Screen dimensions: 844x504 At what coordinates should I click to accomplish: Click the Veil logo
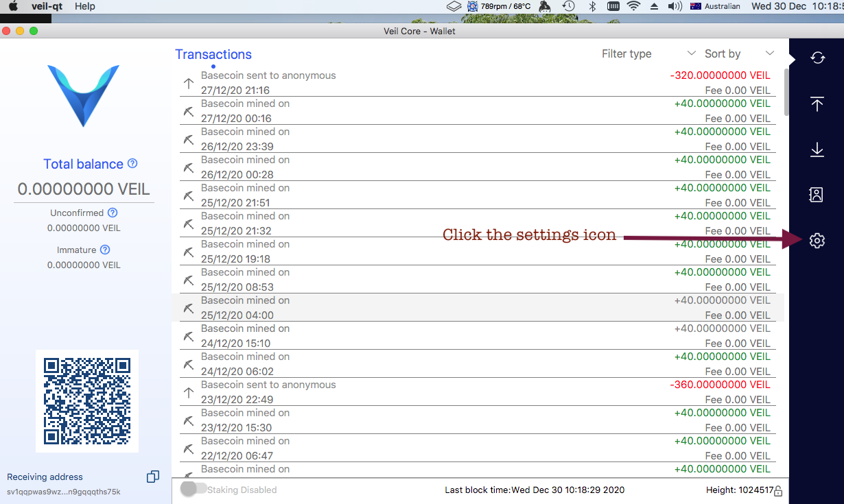coord(84,95)
